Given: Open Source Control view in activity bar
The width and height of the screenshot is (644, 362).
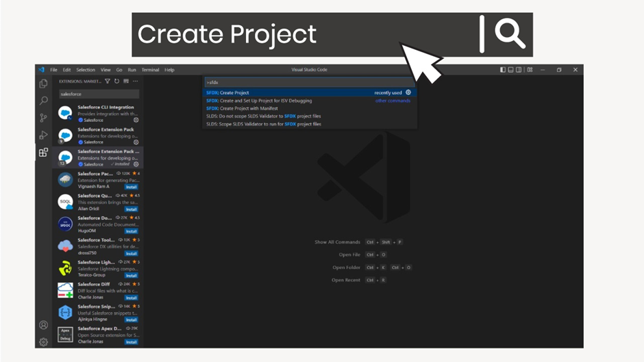Looking at the screenshot, I should pos(43,118).
